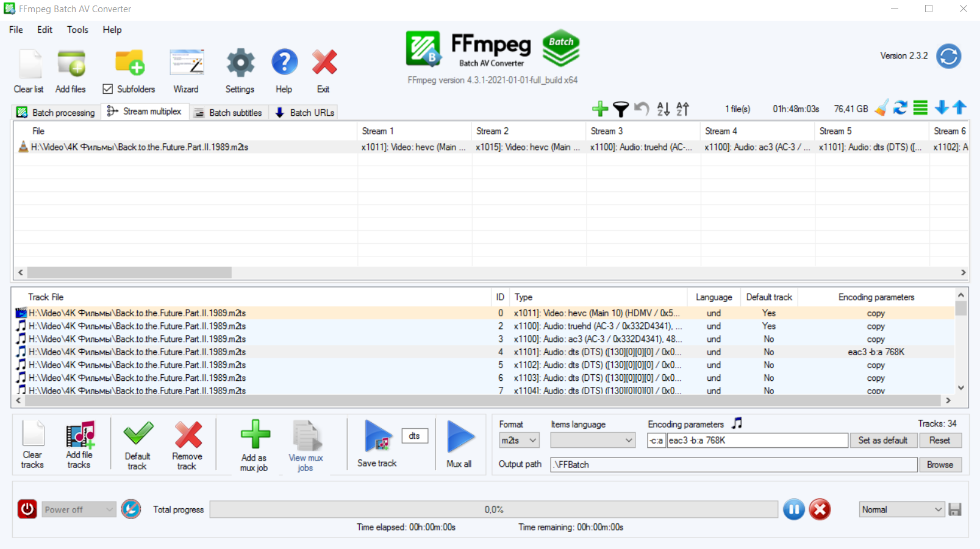Start muxing with Mux all
Screen dimensions: 980x549
click(x=460, y=436)
